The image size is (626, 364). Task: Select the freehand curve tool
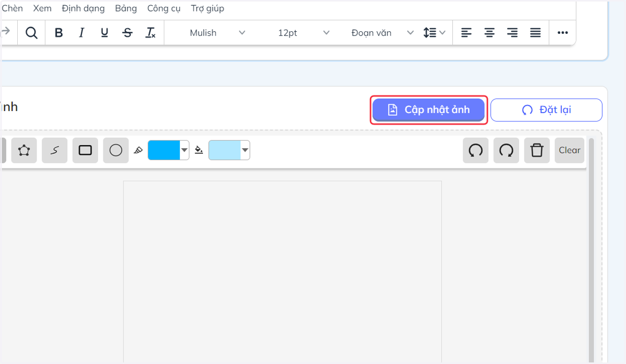click(x=55, y=151)
